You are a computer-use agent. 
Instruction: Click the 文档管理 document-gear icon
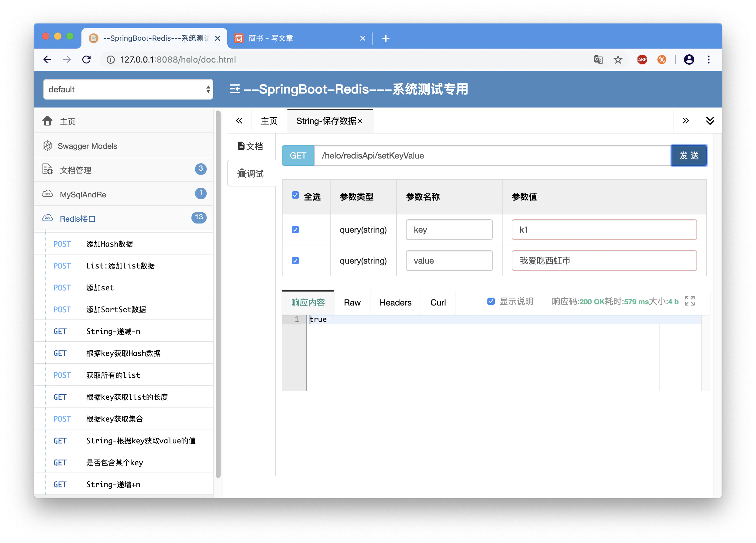(47, 169)
